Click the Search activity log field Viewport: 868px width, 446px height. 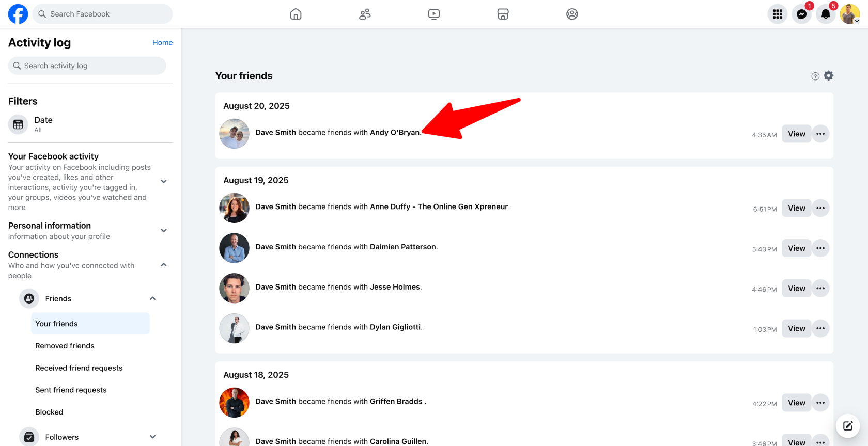pyautogui.click(x=87, y=66)
